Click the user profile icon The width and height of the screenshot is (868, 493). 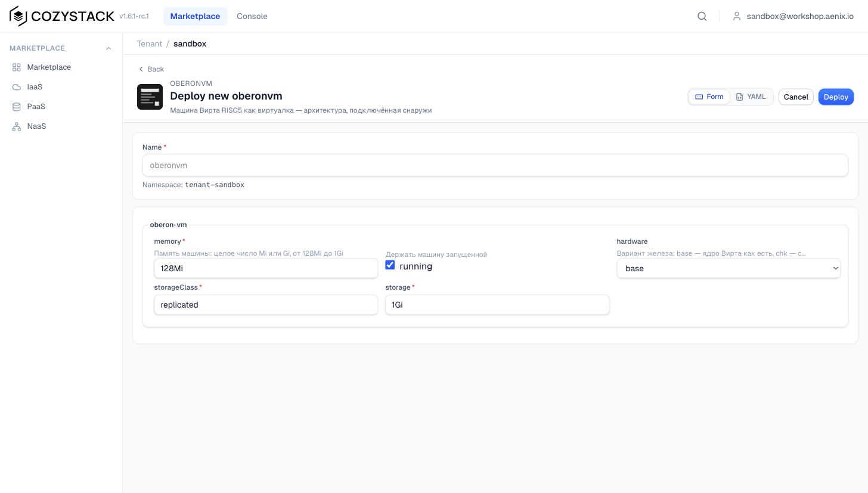[x=737, y=16]
